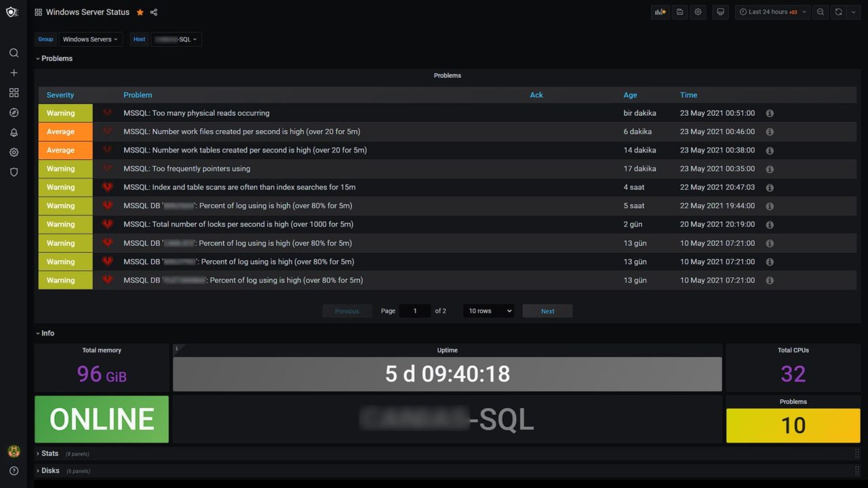Screen dimensions: 868x488
Task: Open the Alerting bell icon
Action: 14,133
